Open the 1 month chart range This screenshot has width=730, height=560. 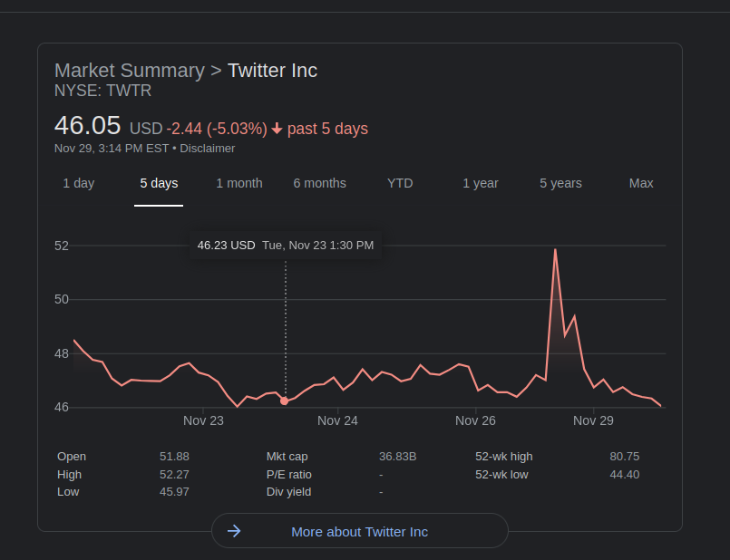(x=239, y=183)
